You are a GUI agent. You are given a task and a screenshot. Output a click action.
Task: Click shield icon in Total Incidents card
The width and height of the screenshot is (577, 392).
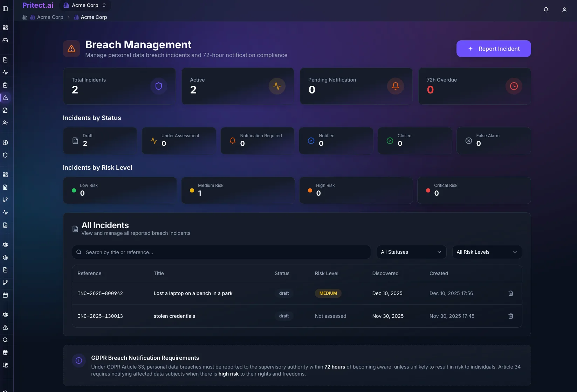point(159,86)
